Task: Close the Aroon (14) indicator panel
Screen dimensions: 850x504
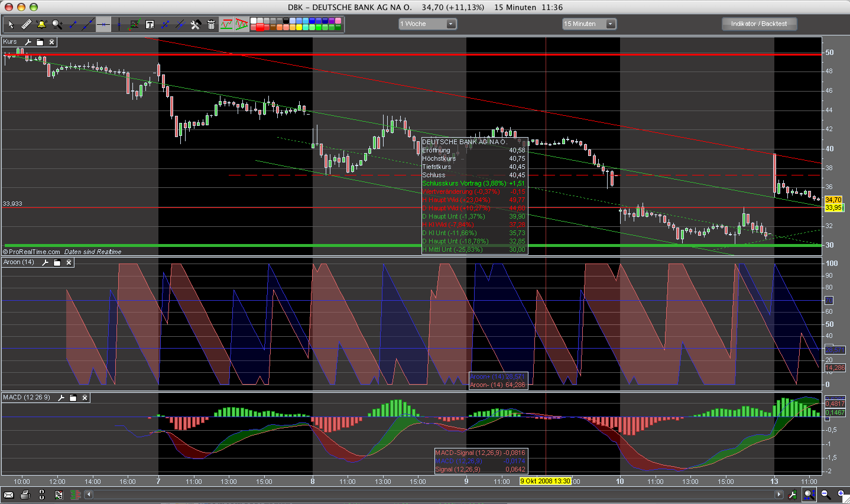Action: click(69, 262)
